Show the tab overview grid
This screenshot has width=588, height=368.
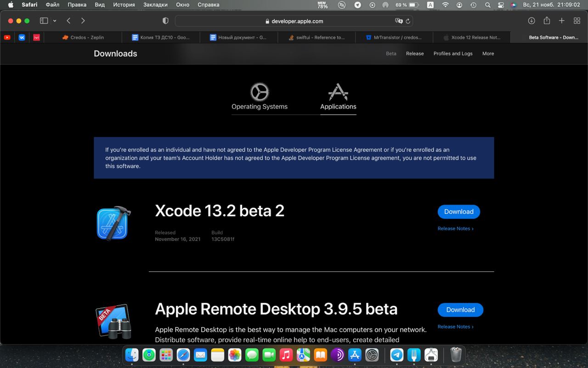click(x=577, y=21)
